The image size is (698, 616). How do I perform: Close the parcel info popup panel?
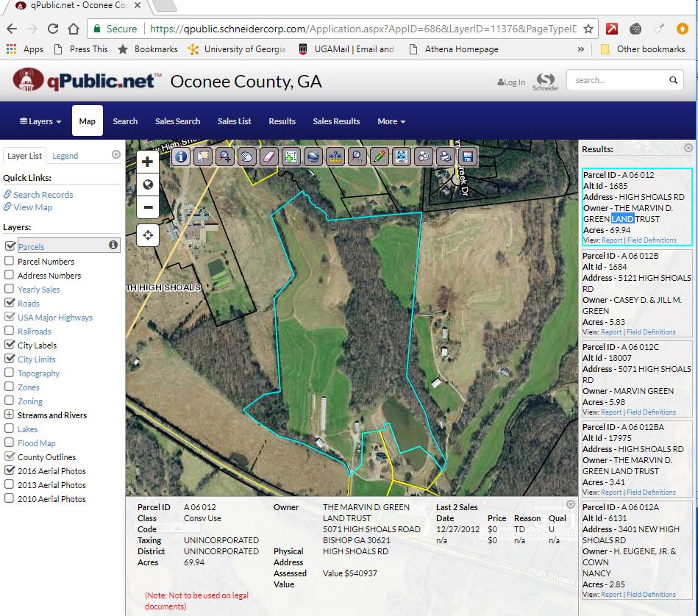pyautogui.click(x=571, y=504)
